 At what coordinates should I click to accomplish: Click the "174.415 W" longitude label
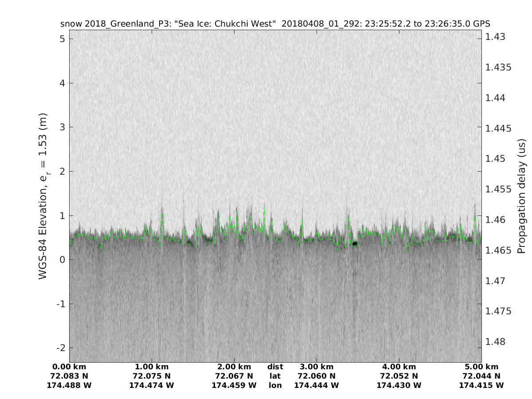481,385
